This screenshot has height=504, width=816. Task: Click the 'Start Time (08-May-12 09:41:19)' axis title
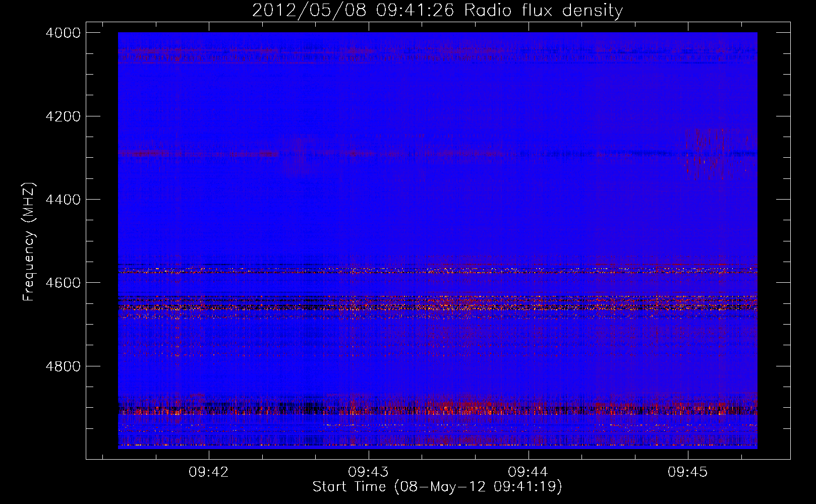click(437, 487)
